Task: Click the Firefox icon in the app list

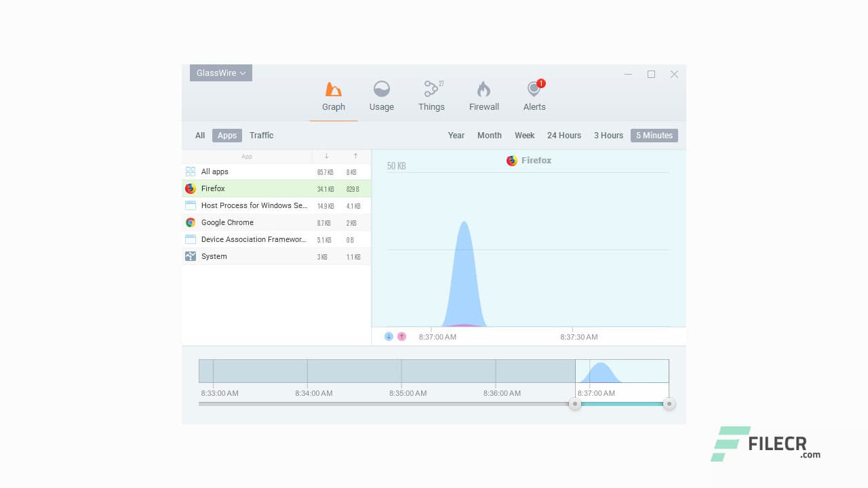Action: click(x=192, y=188)
